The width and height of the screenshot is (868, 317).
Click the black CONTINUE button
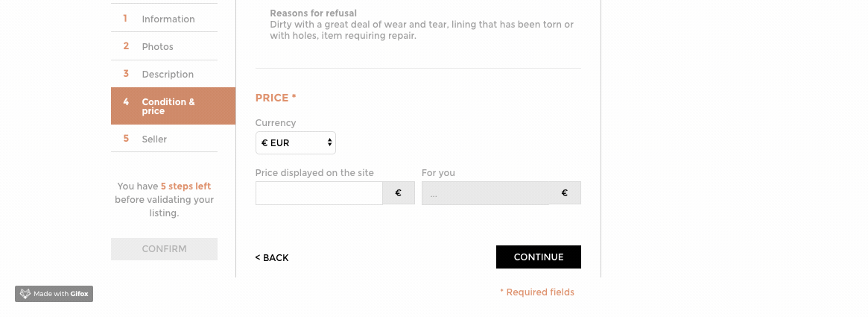pos(539,257)
